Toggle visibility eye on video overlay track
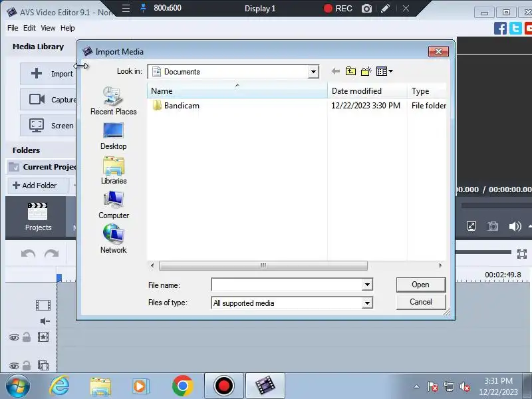This screenshot has height=399, width=532. pos(14,366)
